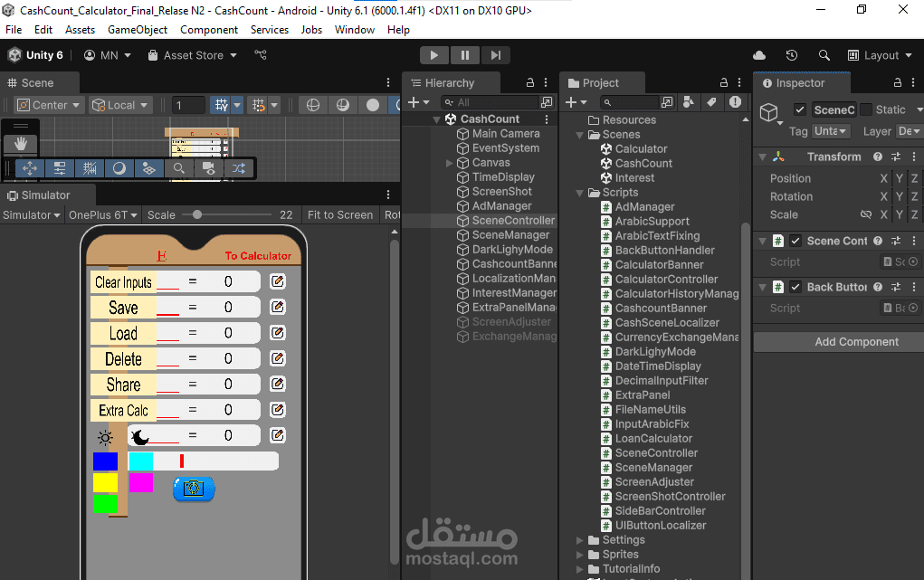
Task: Open the Layout dropdown
Action: click(x=880, y=55)
